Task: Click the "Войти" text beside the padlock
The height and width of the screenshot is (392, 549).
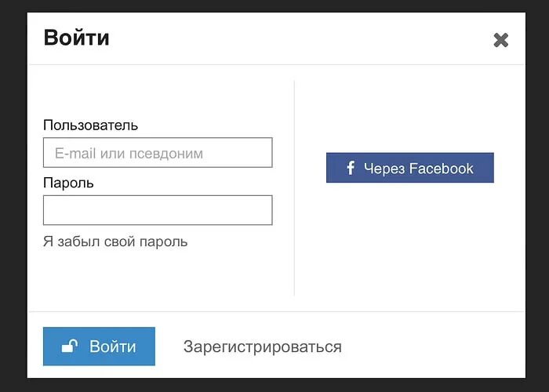Action: [x=113, y=347]
